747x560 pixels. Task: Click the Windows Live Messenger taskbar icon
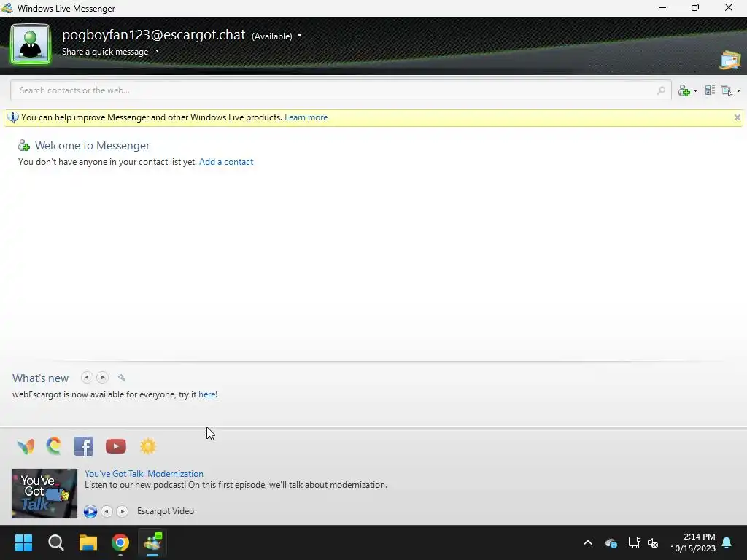point(153,542)
